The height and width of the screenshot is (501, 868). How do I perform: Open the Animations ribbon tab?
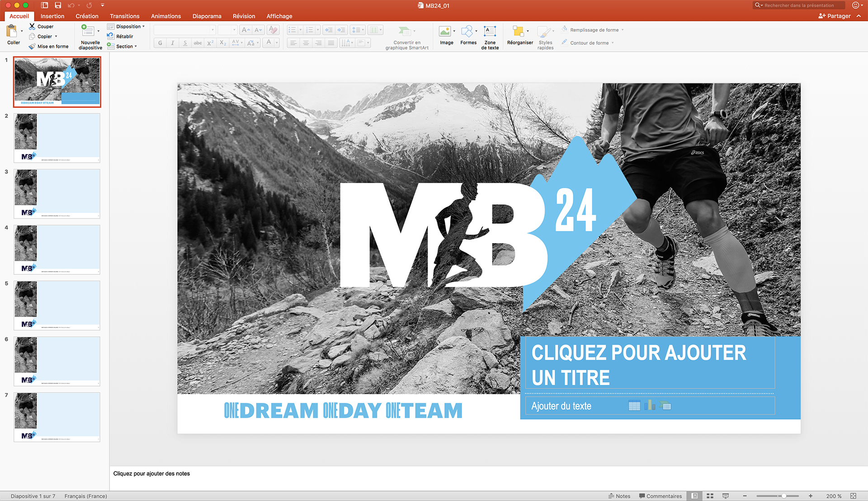point(166,16)
